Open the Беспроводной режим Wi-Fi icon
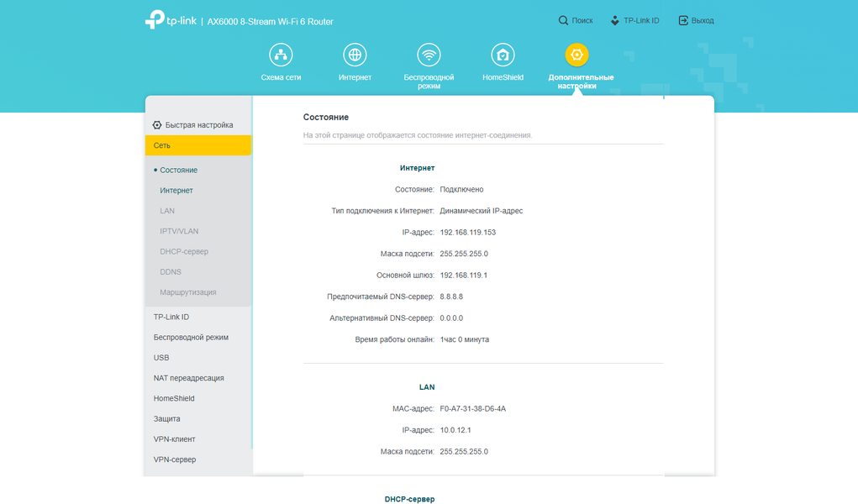The height and width of the screenshot is (504, 858). coord(429,55)
